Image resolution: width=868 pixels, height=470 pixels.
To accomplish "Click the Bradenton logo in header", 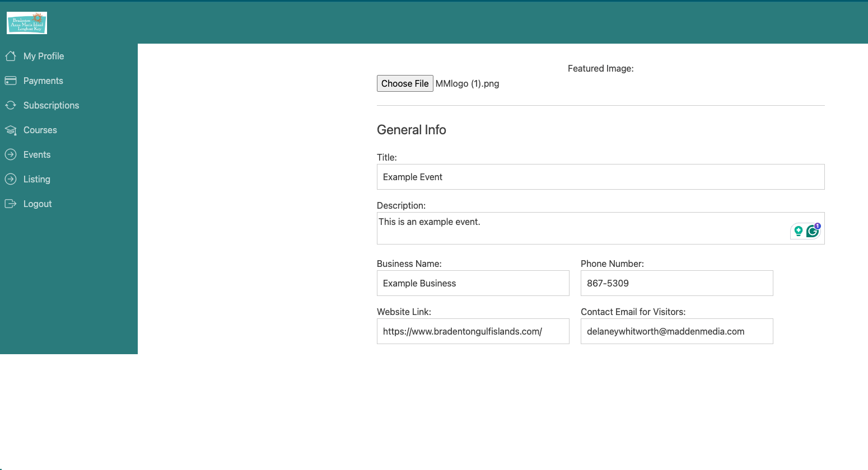I will coord(27,23).
